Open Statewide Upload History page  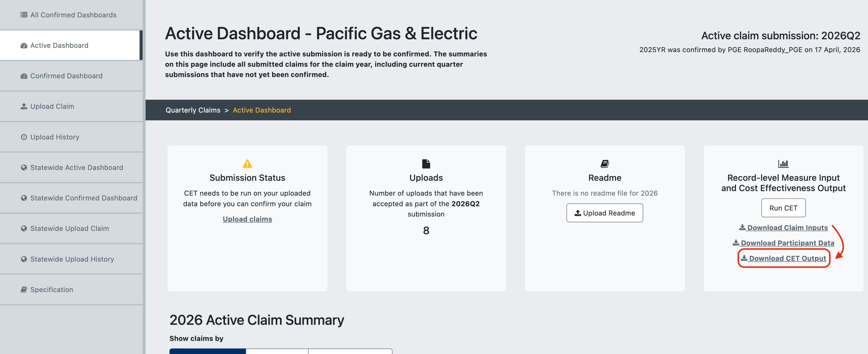point(71,259)
